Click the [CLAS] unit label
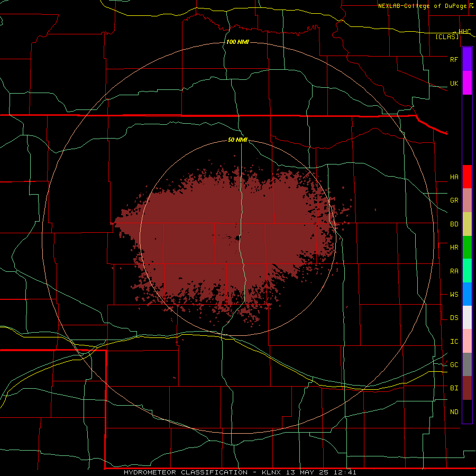Image resolution: width=476 pixels, height=476 pixels. [447, 36]
